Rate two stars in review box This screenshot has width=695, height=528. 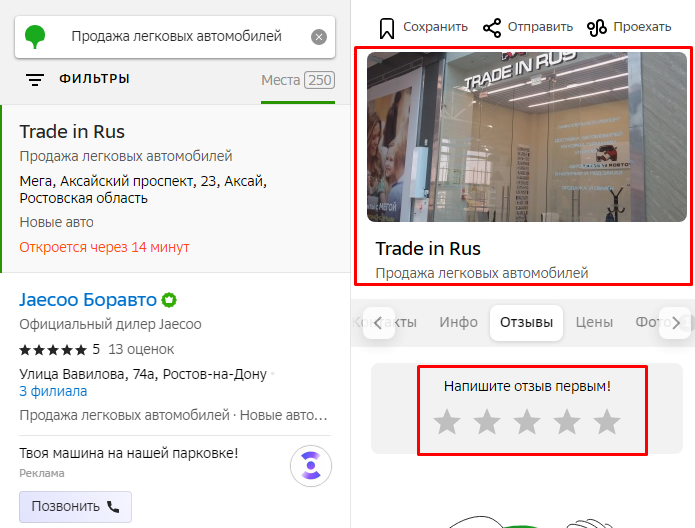(x=487, y=422)
